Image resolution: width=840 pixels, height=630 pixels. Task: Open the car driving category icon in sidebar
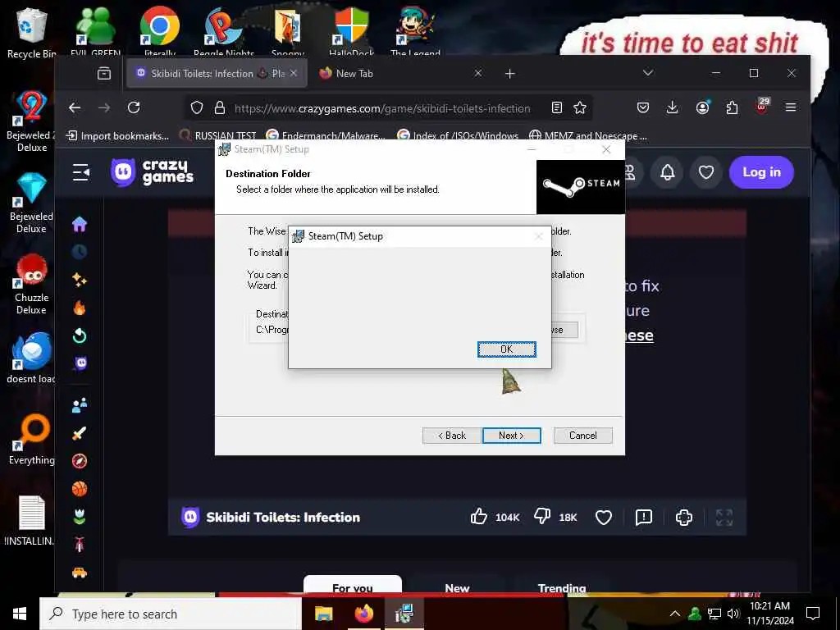pos(80,573)
